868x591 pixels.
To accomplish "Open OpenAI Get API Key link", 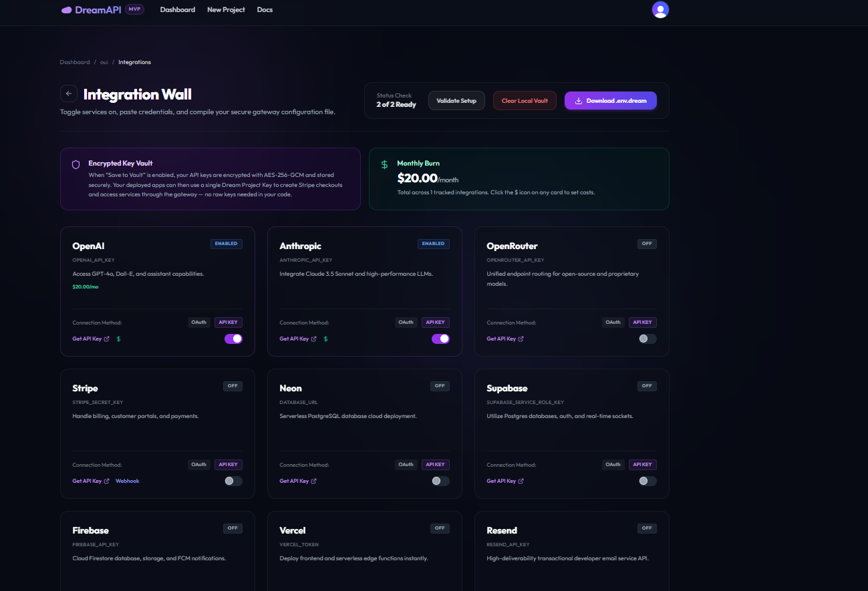I will 91,339.
